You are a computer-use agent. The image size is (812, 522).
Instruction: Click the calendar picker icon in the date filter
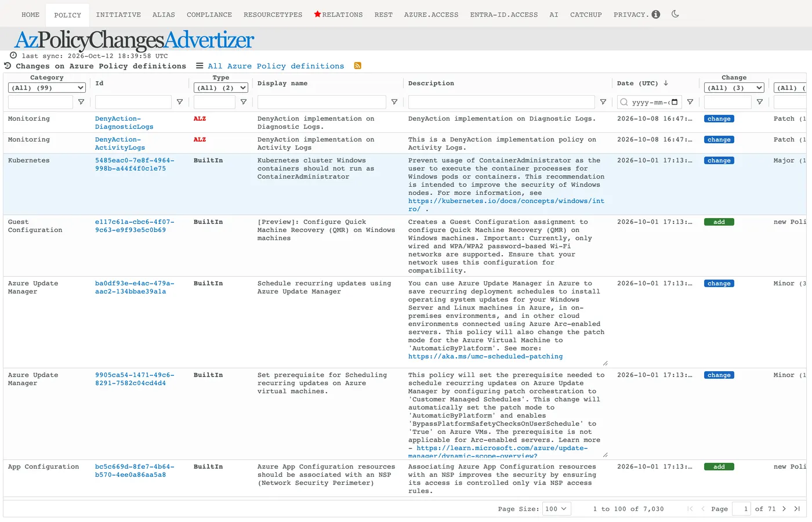click(675, 102)
